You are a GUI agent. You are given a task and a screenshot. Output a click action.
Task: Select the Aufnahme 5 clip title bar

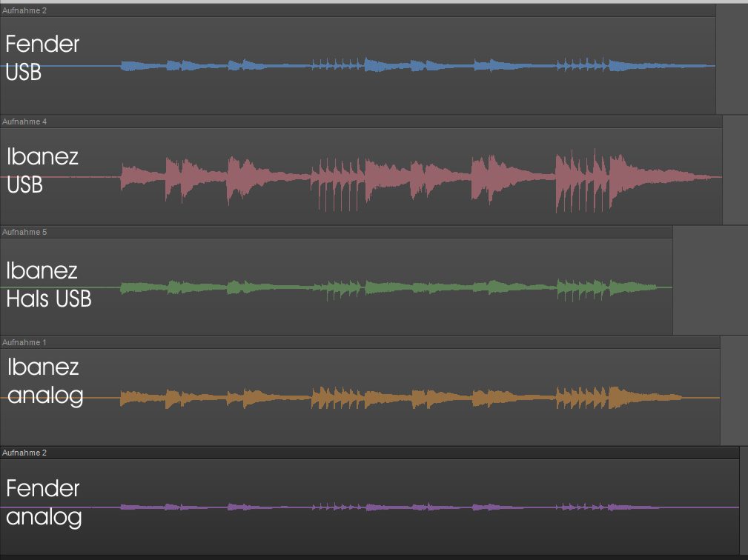tap(337, 232)
